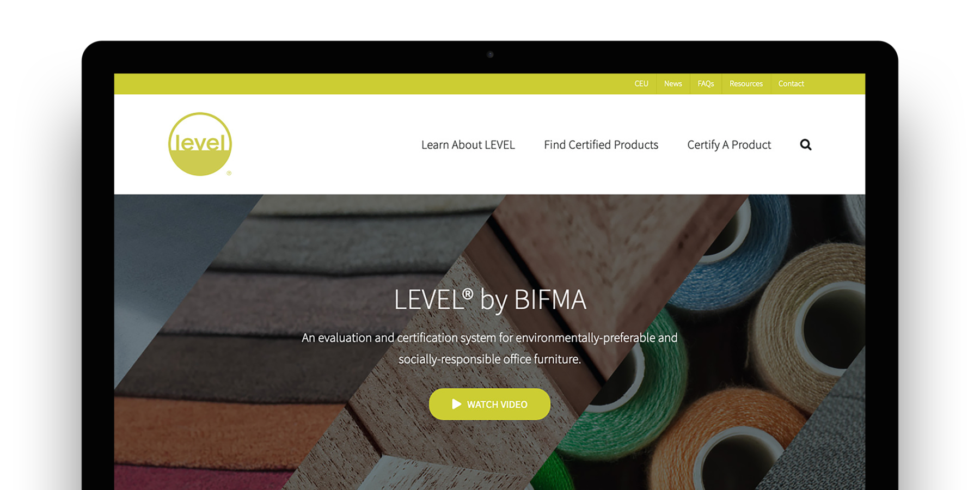Image resolution: width=980 pixels, height=490 pixels.
Task: Click the WATCH VIDEO button label
Action: tap(497, 405)
